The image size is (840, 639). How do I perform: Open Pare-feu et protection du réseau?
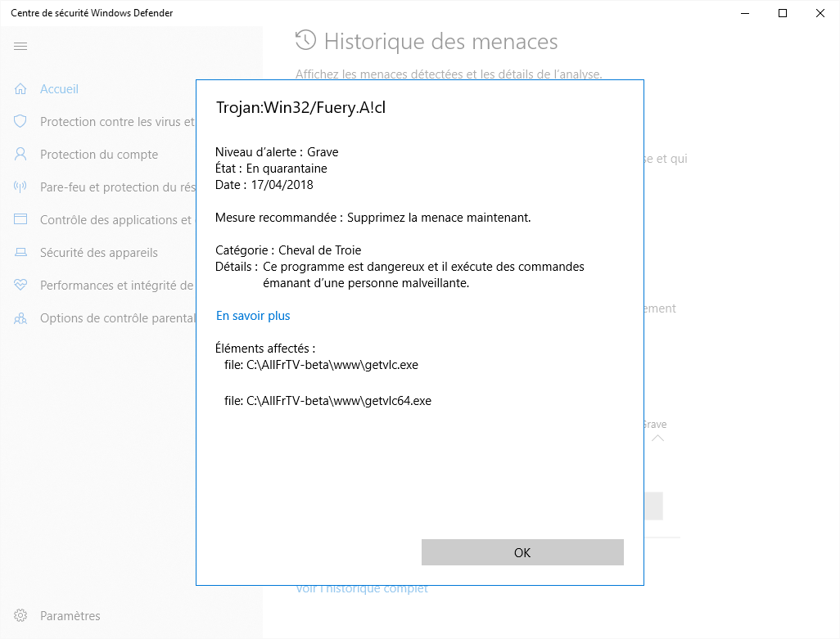click(118, 187)
